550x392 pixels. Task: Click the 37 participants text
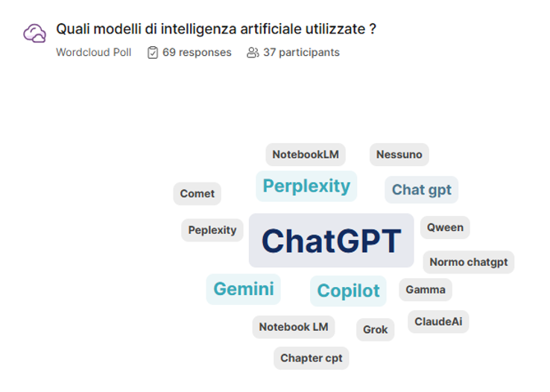coord(301,52)
